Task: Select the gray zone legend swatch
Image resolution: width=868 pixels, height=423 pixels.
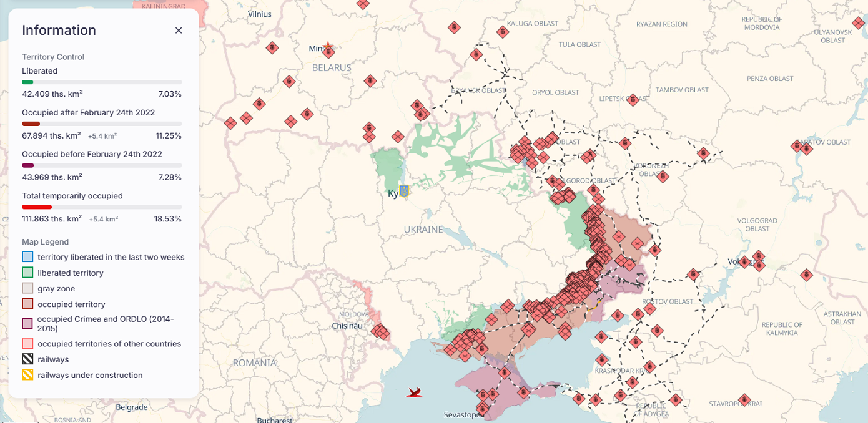Action: pyautogui.click(x=27, y=288)
